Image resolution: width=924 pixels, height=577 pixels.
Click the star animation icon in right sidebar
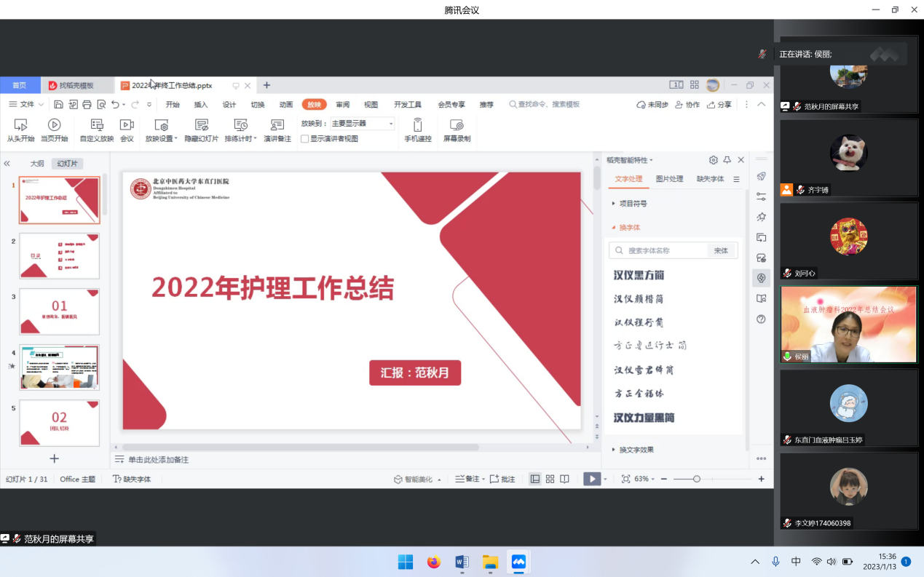pos(762,217)
